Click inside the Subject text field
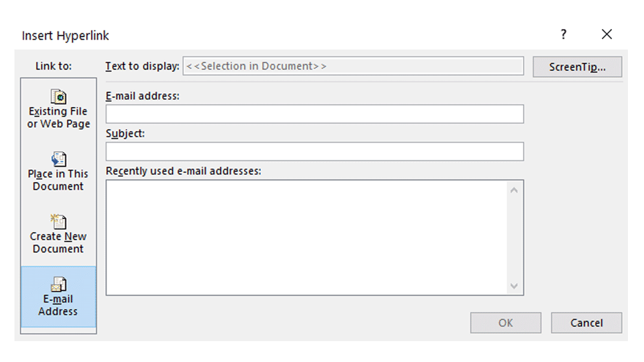Image resolution: width=644 pixels, height=362 pixels. point(314,152)
